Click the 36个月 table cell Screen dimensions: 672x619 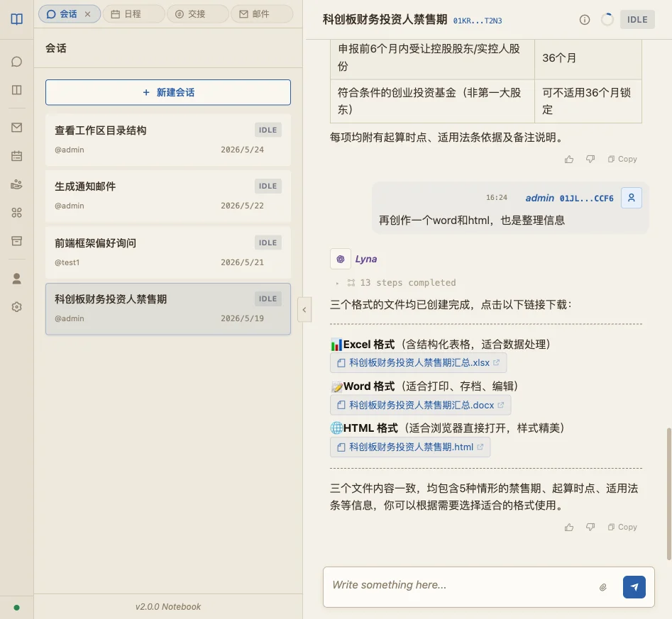click(588, 58)
